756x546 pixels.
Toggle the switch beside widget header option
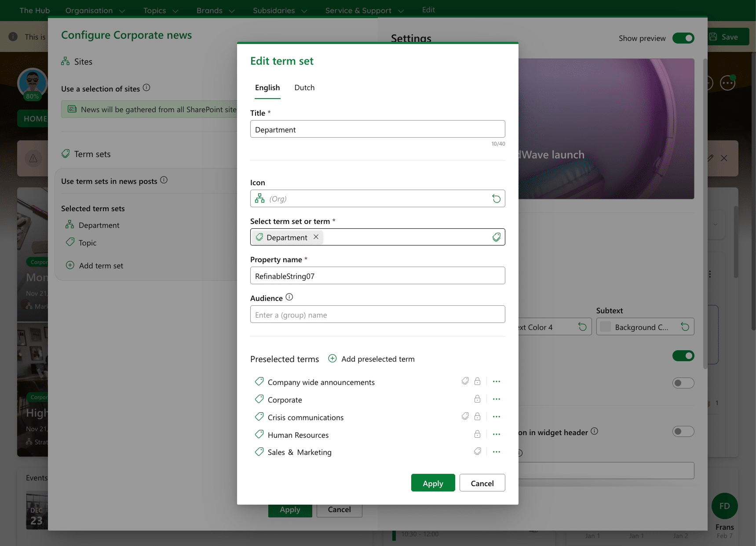pos(683,432)
